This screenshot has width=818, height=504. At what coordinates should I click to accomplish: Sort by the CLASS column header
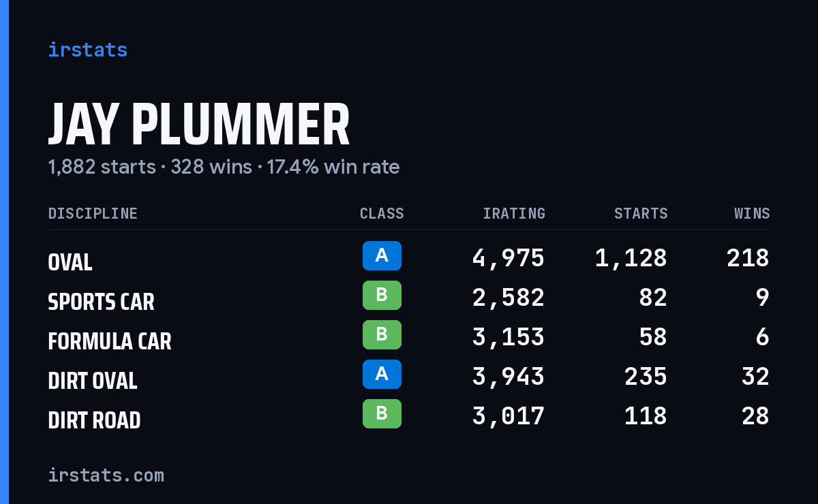click(x=382, y=213)
